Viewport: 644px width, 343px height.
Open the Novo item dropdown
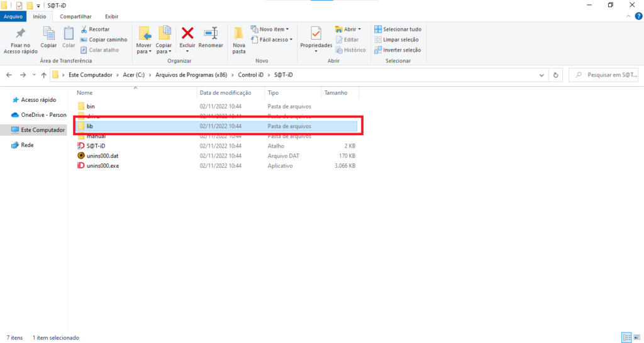pos(270,29)
